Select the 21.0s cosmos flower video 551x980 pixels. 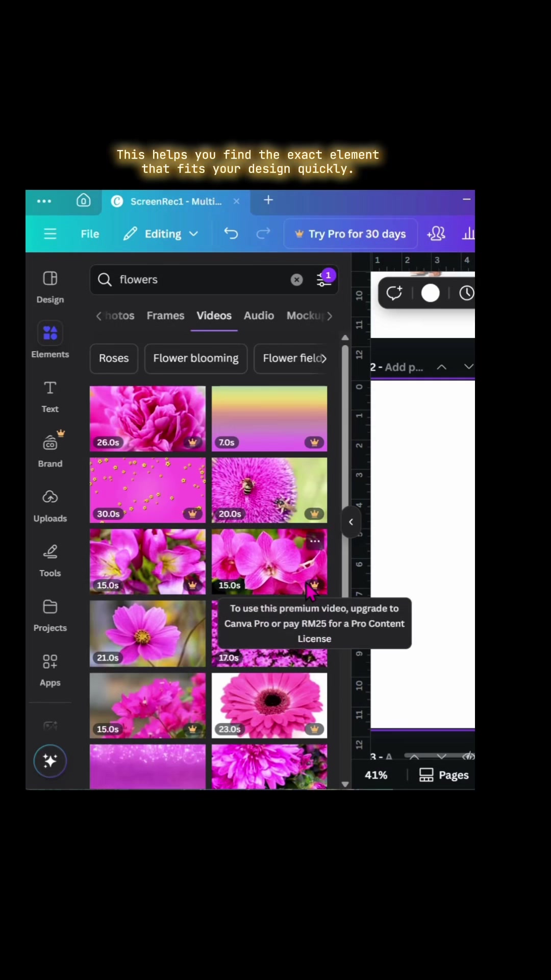pyautogui.click(x=147, y=633)
